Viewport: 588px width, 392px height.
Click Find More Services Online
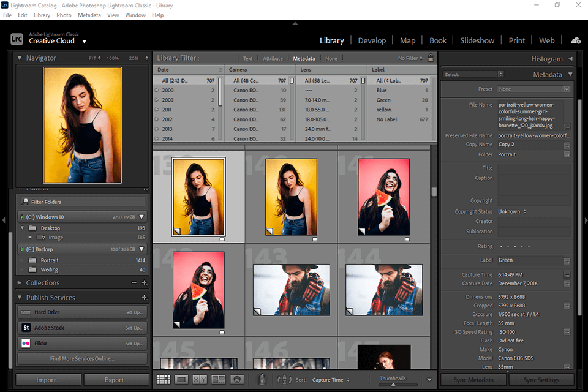(82, 358)
